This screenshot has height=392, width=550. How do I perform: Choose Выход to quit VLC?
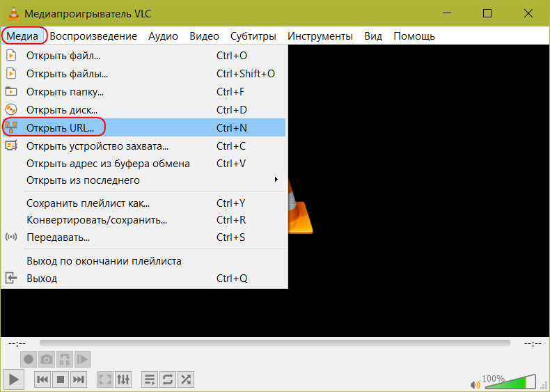click(x=144, y=279)
